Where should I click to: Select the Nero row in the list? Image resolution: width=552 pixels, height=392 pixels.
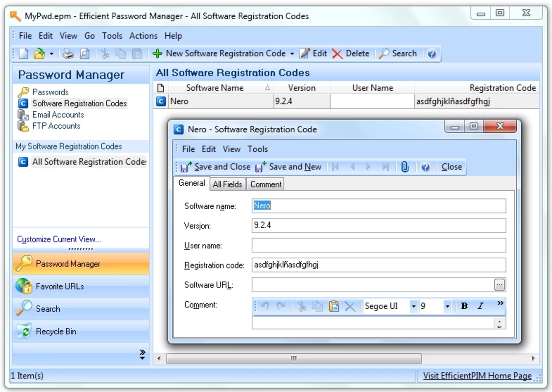click(x=346, y=101)
